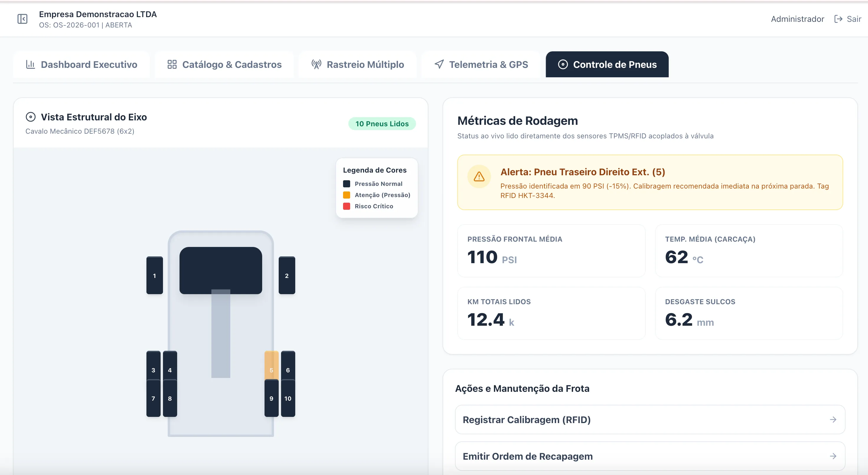Click the KM Totais Lidos metric card
Screen dimensions: 868x475
coord(551,313)
